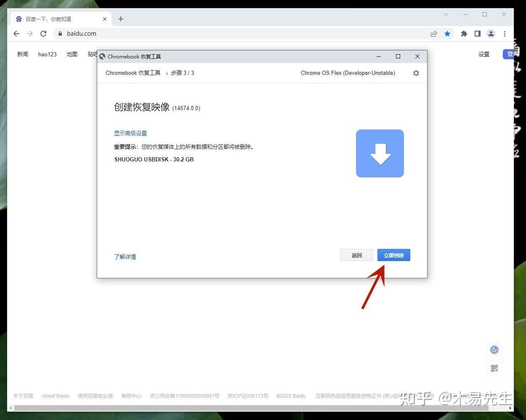
Task: Share this page from address bar
Action: (434, 34)
